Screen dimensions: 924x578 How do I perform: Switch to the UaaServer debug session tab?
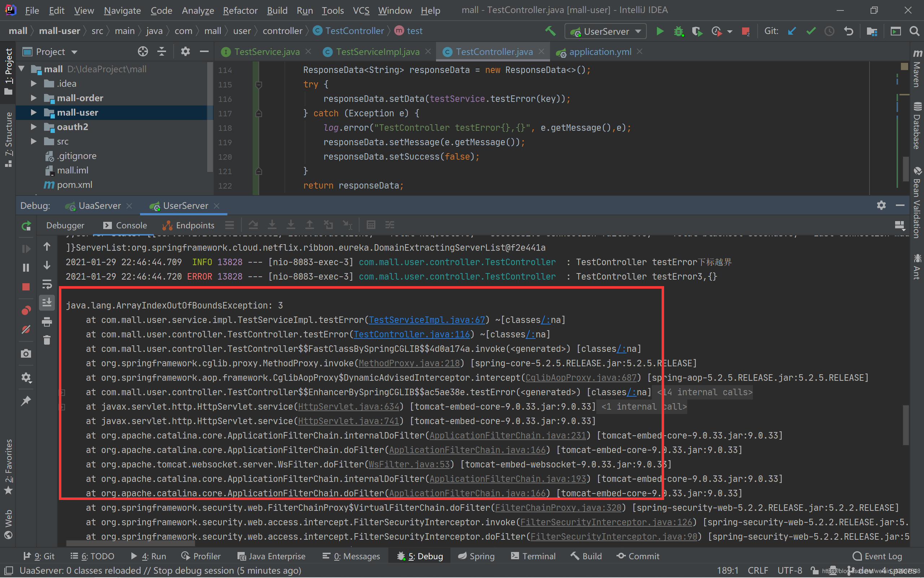[99, 206]
